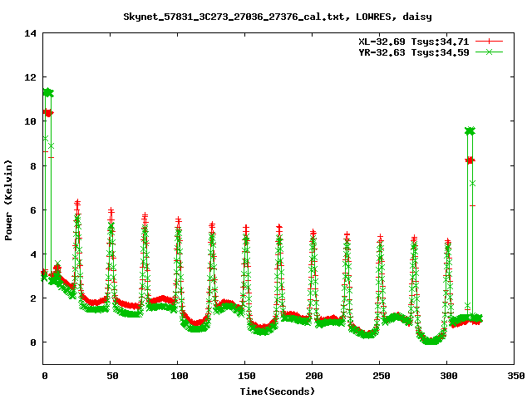532x399 pixels.
Task: Click the green calibration spike top near 11 Kelvin
Action: click(48, 92)
